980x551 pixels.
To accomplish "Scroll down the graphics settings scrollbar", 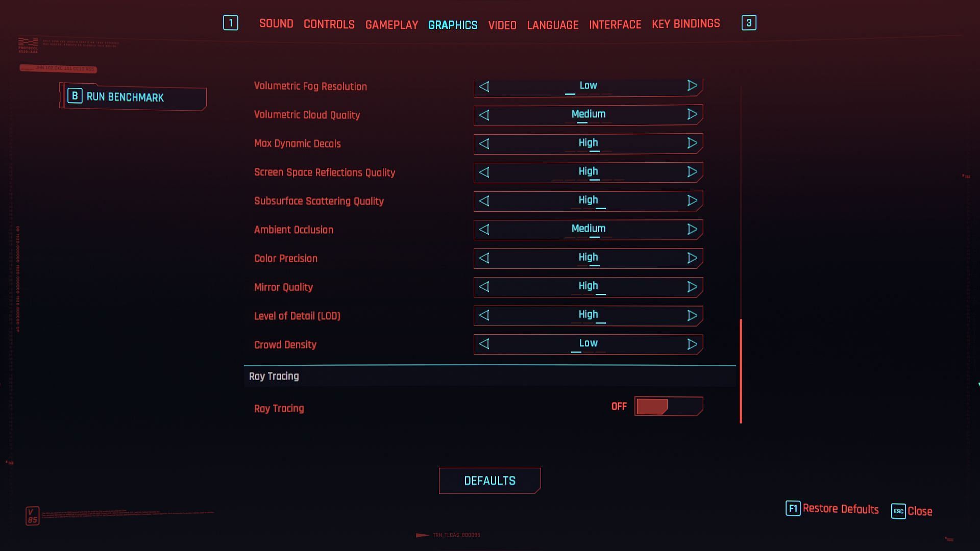I will pos(742,416).
